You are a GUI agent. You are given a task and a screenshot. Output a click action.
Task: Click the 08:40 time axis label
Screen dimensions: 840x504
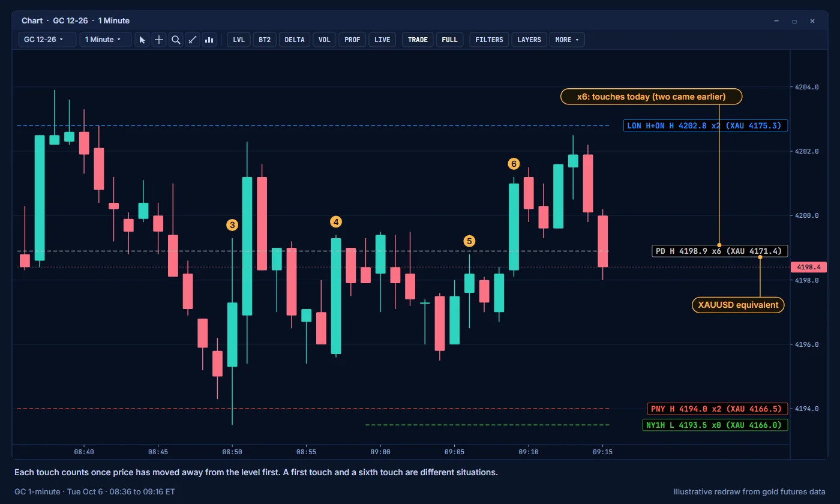[x=84, y=452]
